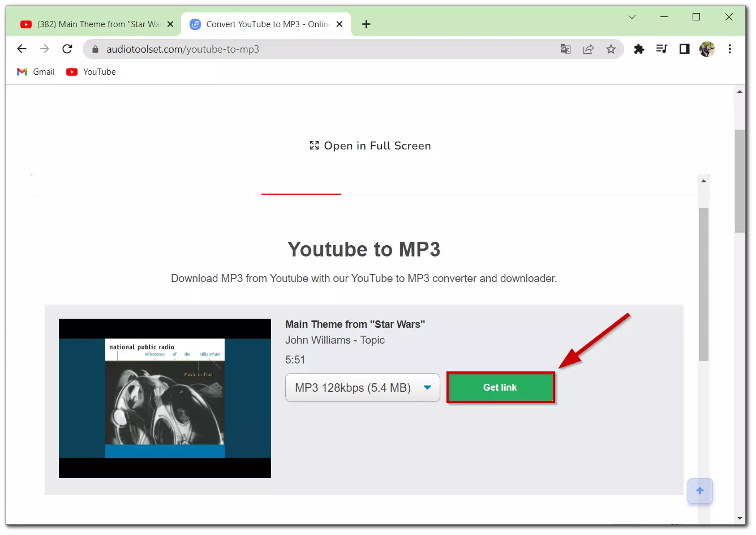View site info via the lock icon
This screenshot has height=535, width=756.
(95, 49)
